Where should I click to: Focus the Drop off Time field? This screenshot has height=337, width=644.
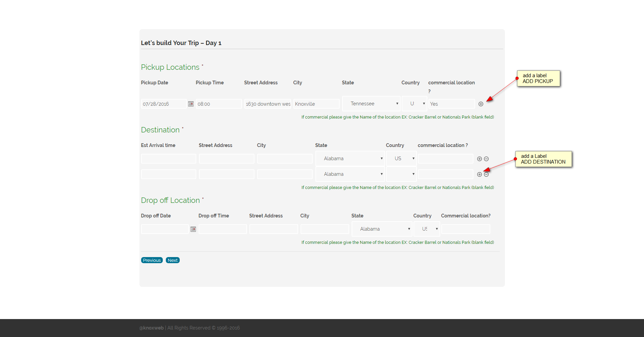click(x=223, y=229)
